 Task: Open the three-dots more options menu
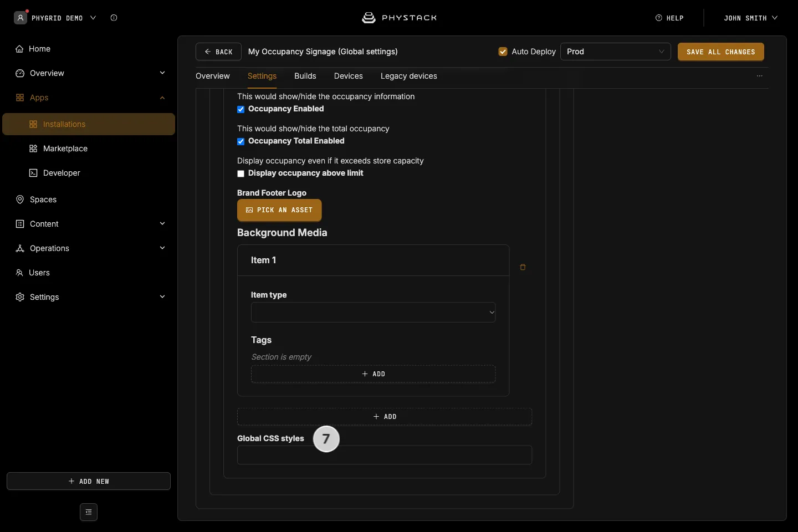pos(760,76)
